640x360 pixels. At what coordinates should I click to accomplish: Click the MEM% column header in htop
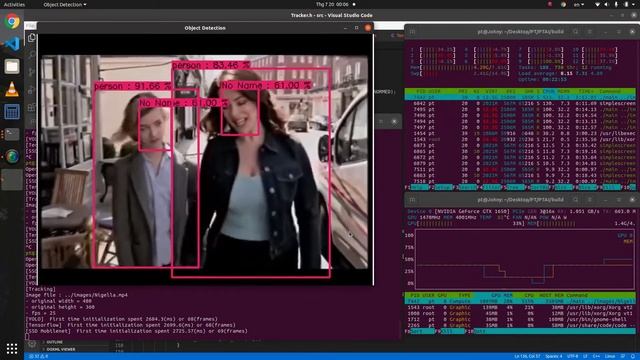563,91
